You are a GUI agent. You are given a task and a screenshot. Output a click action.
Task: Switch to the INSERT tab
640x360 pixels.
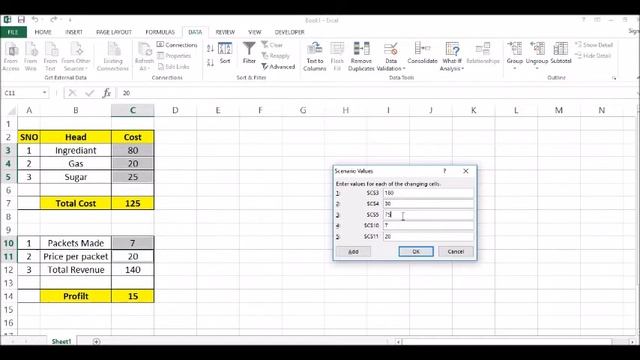click(74, 32)
